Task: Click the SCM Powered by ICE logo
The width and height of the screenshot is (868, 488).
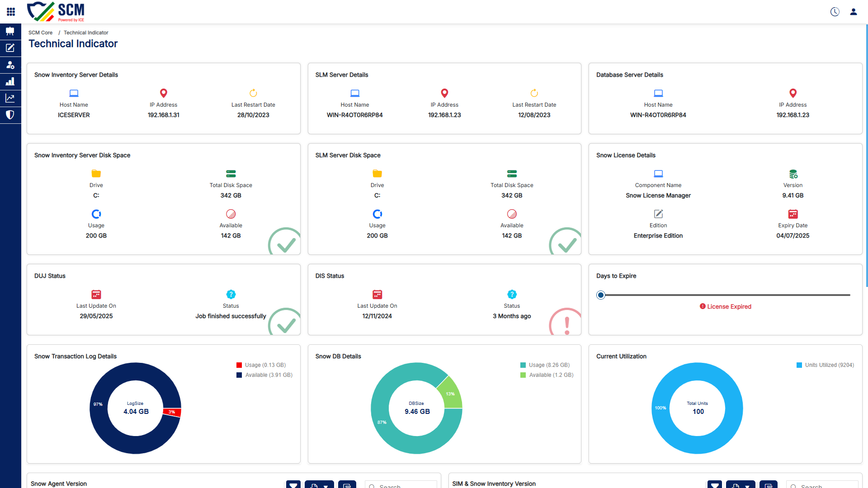Action: 56,12
